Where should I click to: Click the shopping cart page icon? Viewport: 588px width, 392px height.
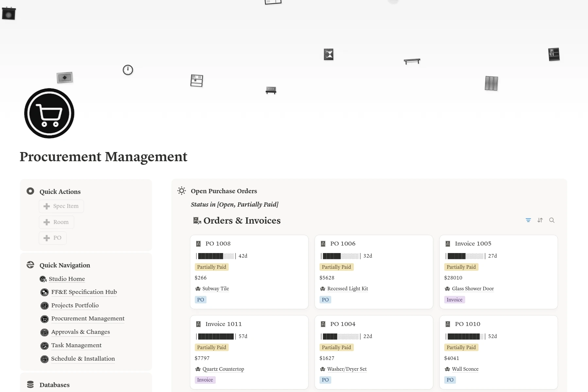tap(49, 113)
